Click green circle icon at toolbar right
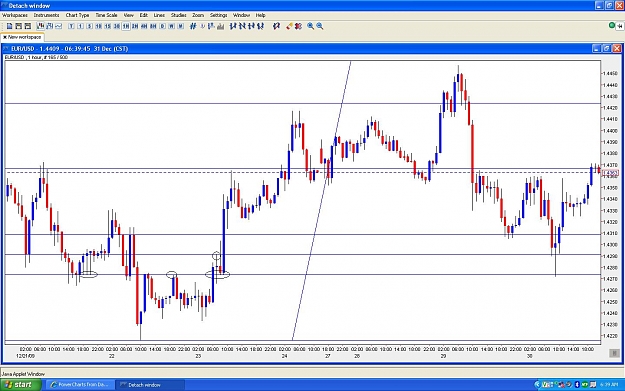 [612, 26]
